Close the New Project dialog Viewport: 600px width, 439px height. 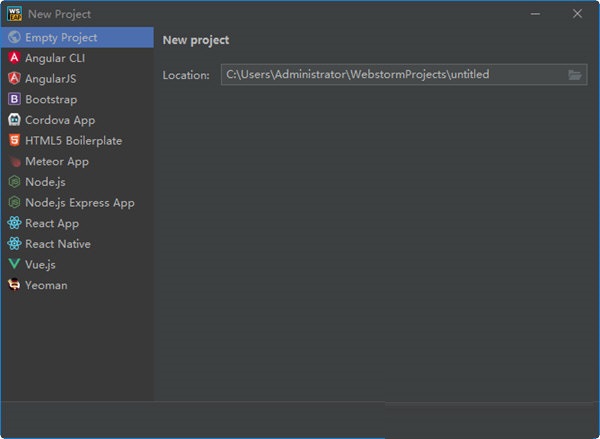point(577,14)
